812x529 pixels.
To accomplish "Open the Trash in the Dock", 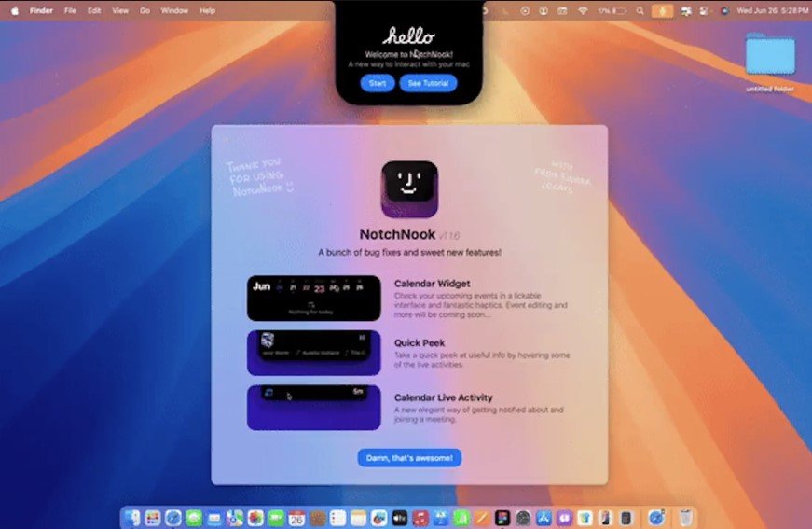I will tap(685, 518).
